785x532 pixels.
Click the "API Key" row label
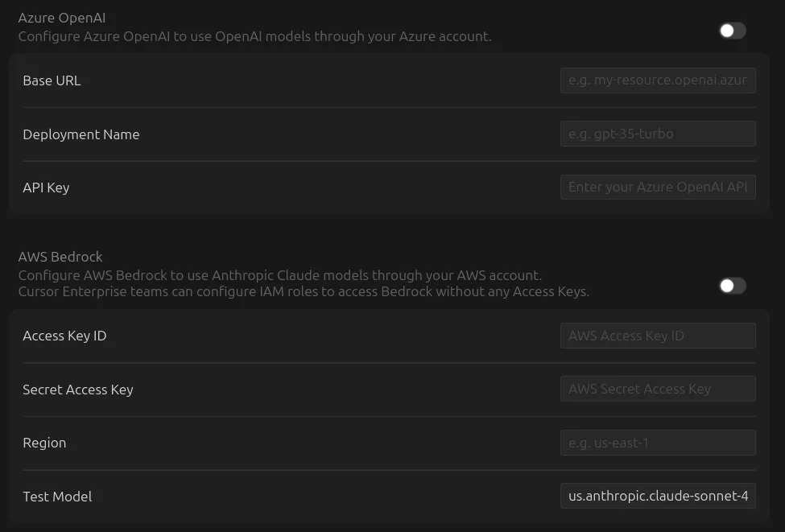(x=46, y=188)
